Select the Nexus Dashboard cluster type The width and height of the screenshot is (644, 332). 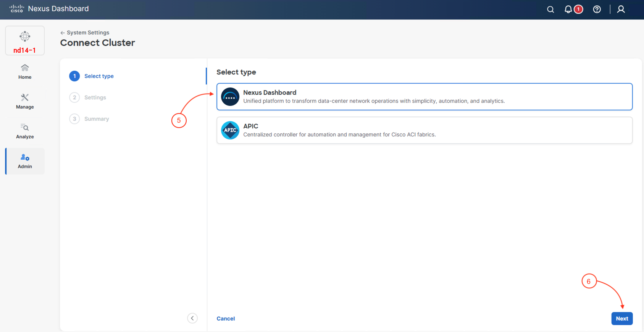click(x=424, y=97)
